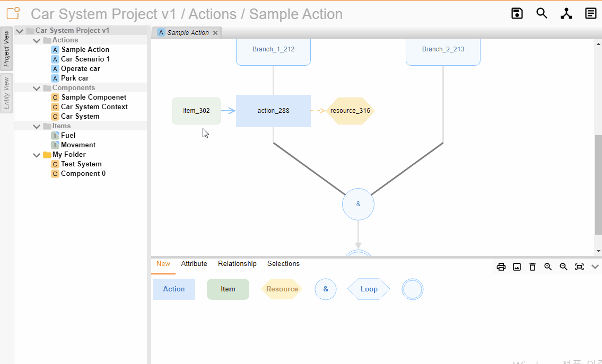Select the Entity View side tab
The image size is (602, 364).
coord(6,93)
